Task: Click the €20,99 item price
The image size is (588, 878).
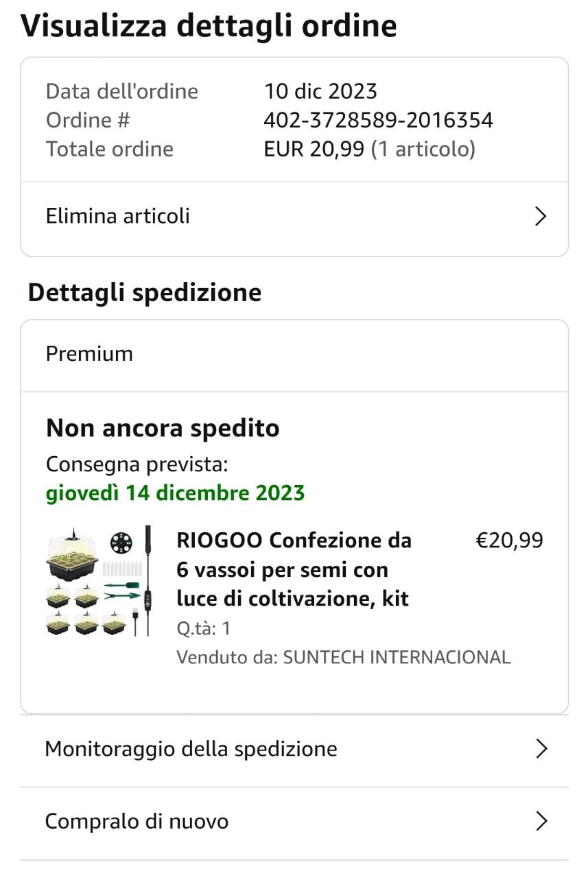Action: point(509,541)
